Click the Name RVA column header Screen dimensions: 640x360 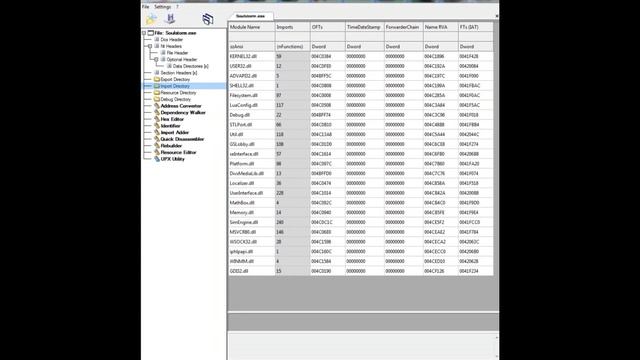pos(440,27)
